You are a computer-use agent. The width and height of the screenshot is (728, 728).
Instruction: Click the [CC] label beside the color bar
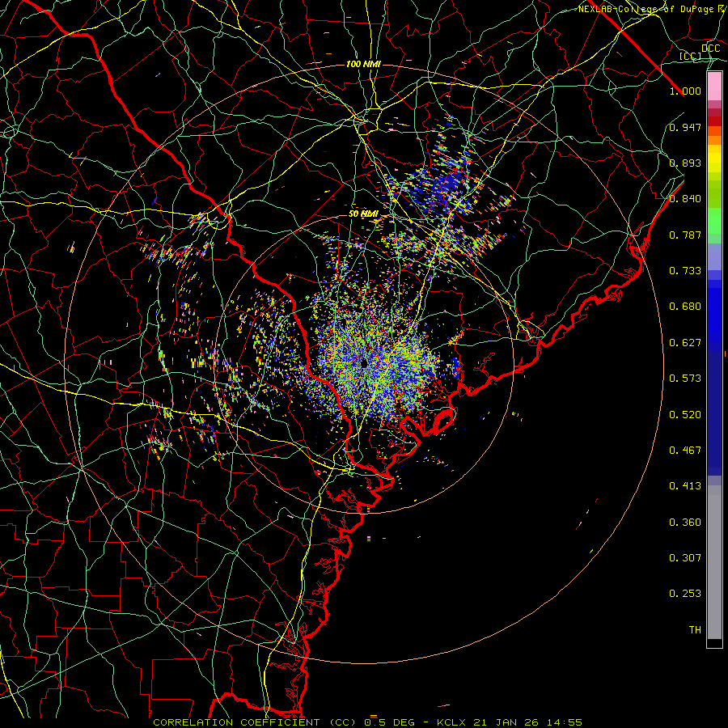point(691,56)
